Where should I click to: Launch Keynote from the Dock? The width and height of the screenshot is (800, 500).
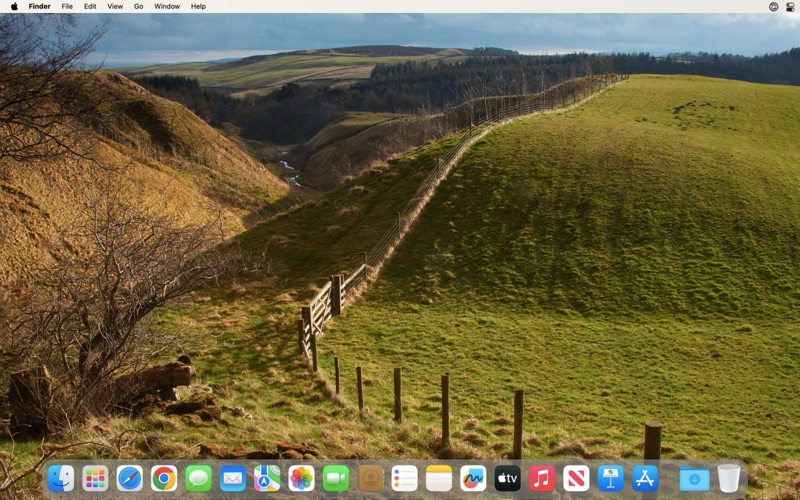click(x=611, y=478)
